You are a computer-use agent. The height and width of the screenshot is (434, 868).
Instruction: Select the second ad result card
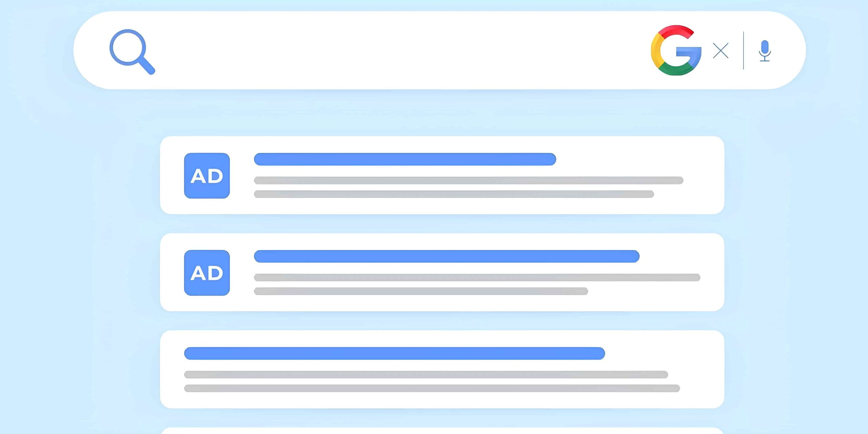coord(442,272)
